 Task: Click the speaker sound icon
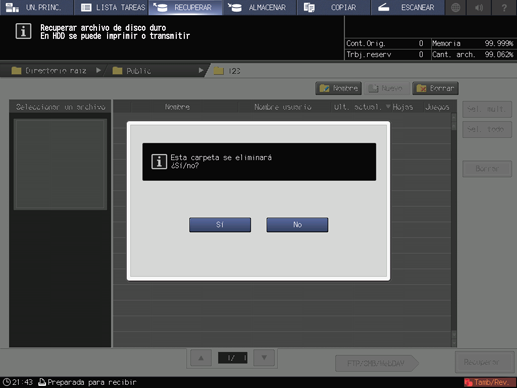tap(479, 7)
